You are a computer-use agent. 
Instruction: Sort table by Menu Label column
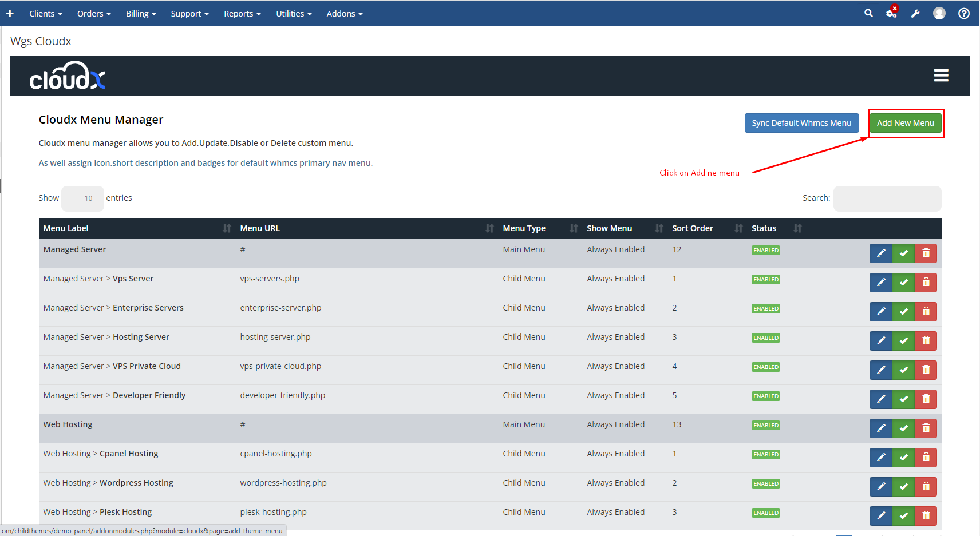(x=137, y=228)
